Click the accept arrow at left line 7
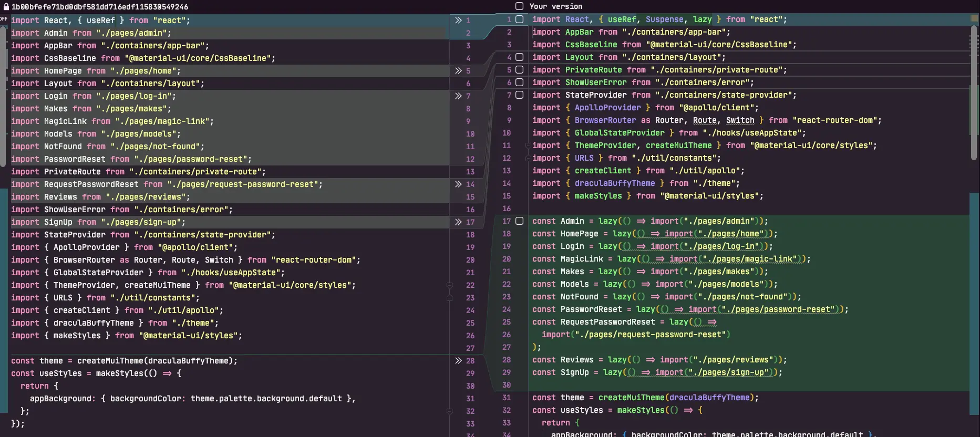 (458, 96)
